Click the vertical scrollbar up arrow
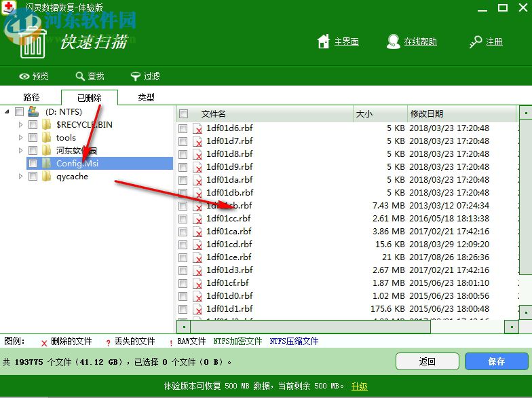532x398 pixels. pos(525,113)
